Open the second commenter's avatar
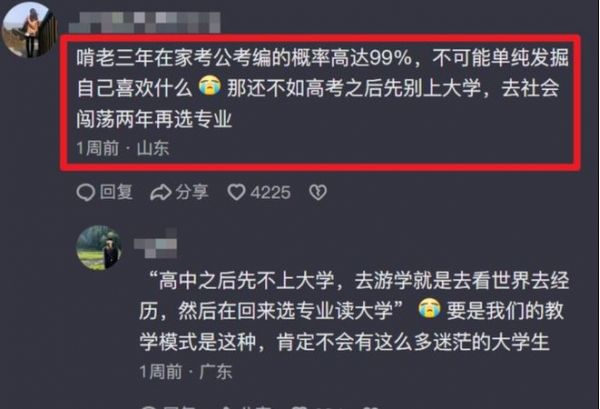 click(x=99, y=248)
